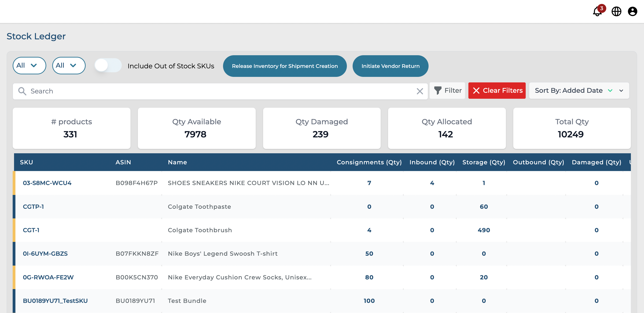Open SKU 03-S8MC-WCU4 link

point(47,183)
